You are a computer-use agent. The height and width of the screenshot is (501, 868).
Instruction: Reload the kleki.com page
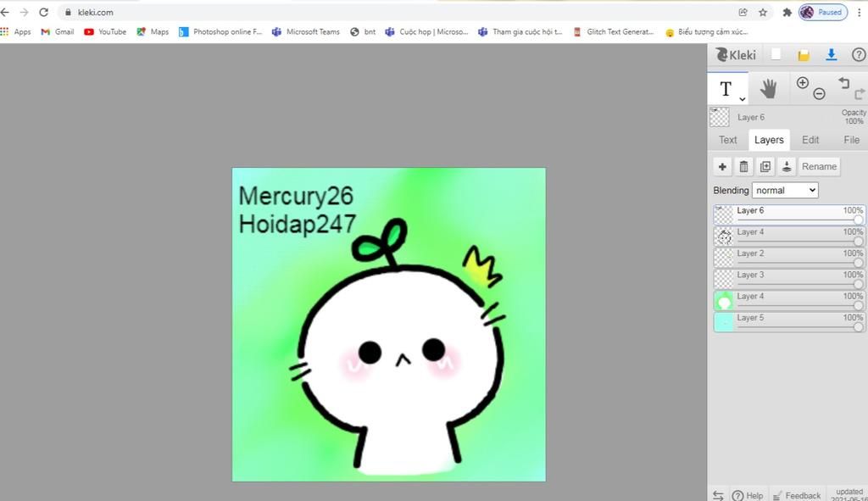(44, 12)
